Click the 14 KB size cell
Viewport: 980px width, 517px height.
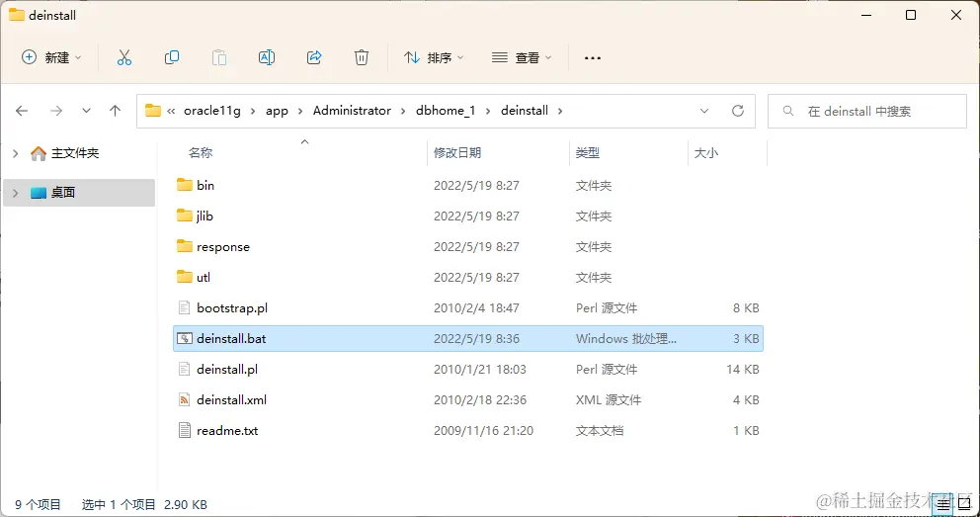pyautogui.click(x=743, y=369)
